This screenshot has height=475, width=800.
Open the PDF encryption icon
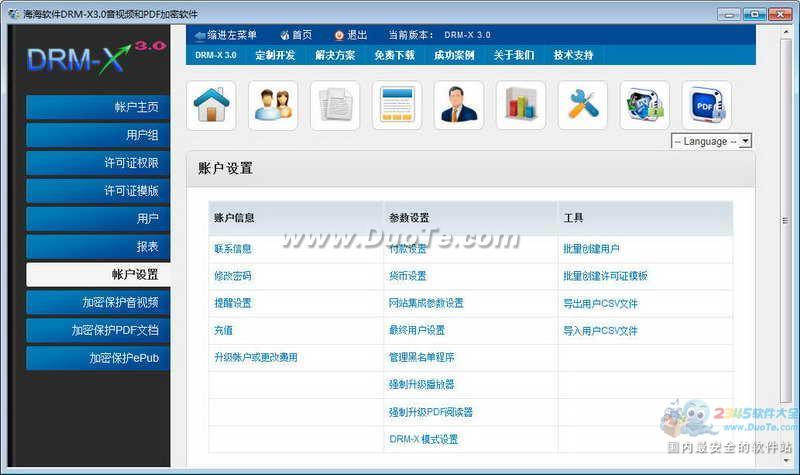(x=706, y=105)
